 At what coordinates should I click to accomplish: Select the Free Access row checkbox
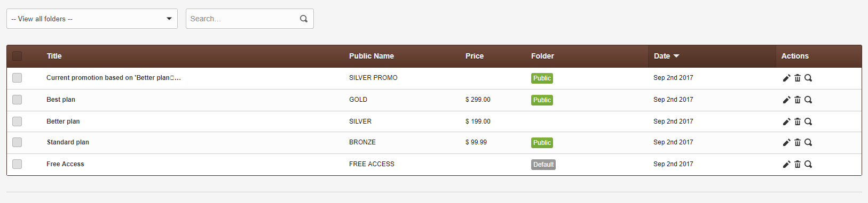coord(17,164)
